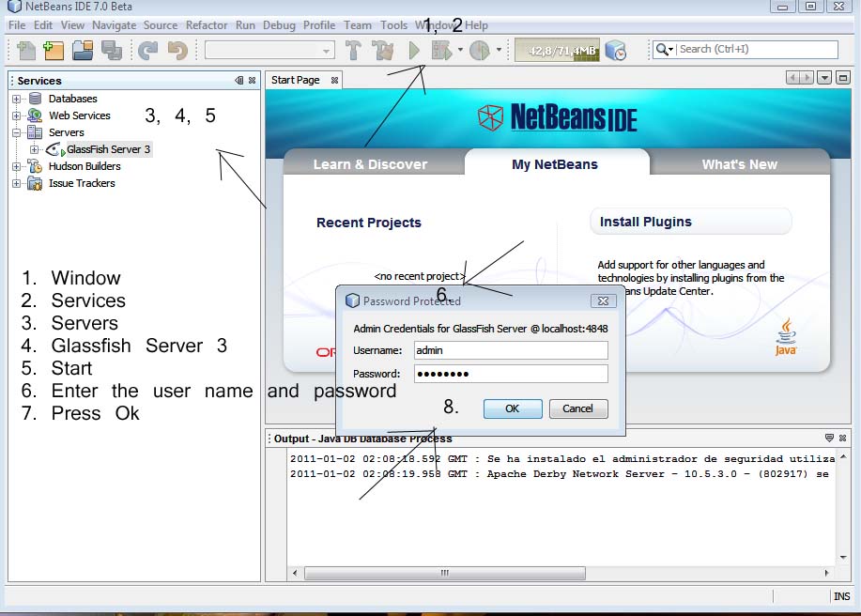
Task: Click the memory usage bar to collect garbage
Action: pos(557,51)
